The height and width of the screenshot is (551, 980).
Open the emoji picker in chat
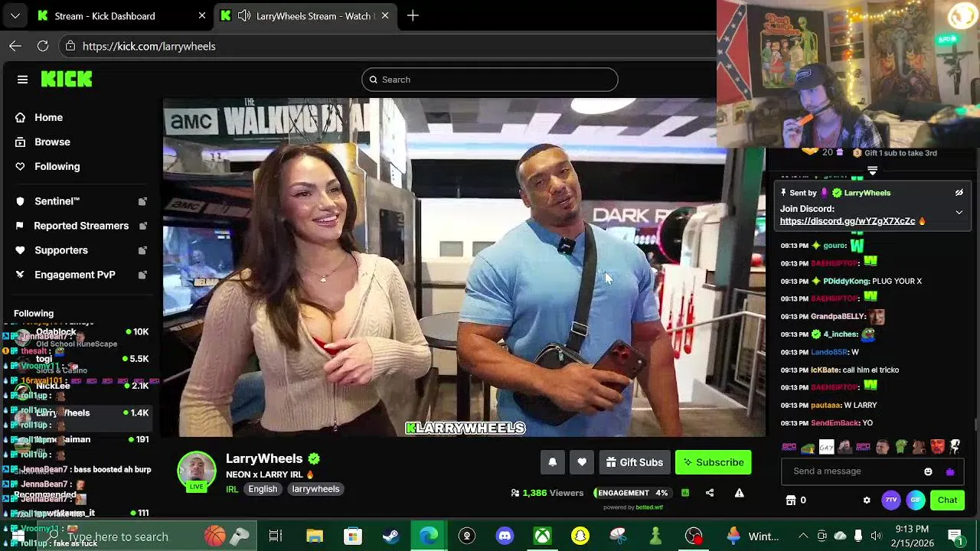pos(928,471)
